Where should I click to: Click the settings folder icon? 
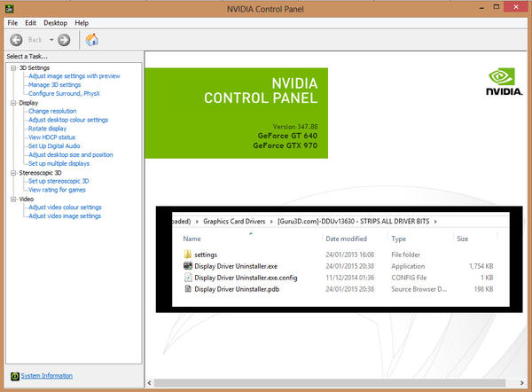point(188,255)
